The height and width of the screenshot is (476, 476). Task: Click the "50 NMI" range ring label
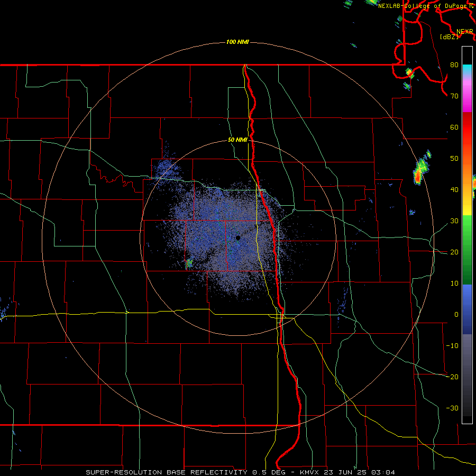point(237,140)
